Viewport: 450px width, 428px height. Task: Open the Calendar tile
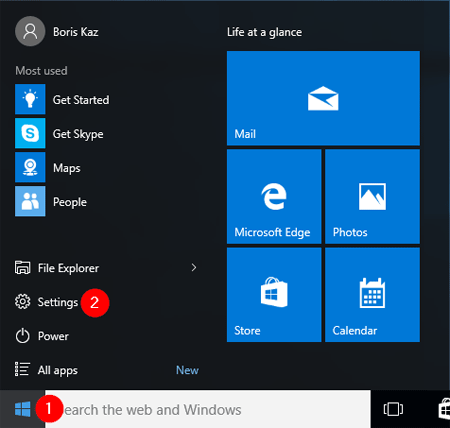point(372,295)
